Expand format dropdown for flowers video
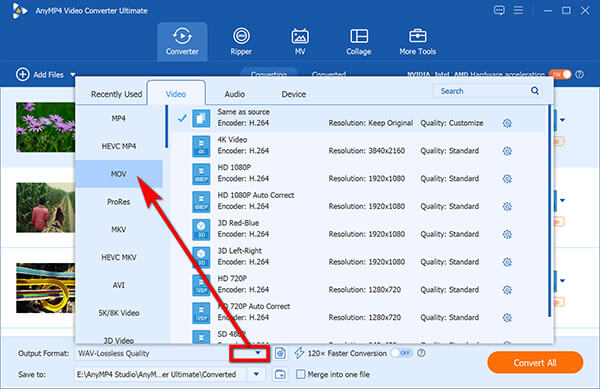 coord(562,120)
